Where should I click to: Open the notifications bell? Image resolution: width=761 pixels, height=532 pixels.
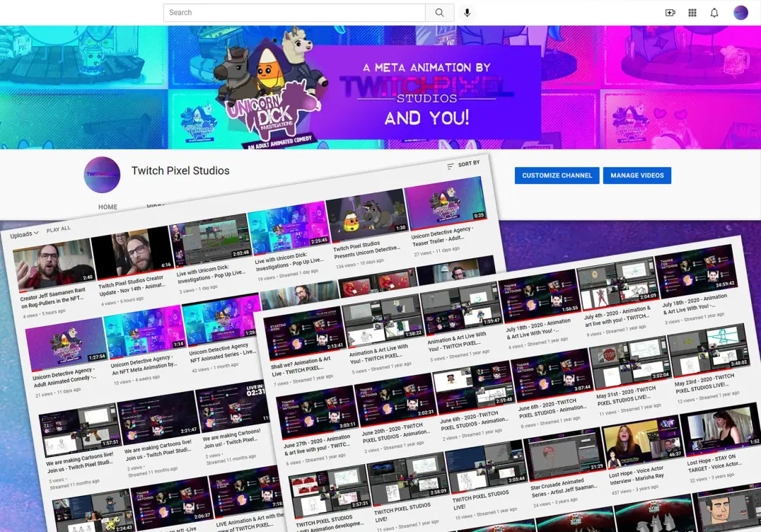[714, 13]
